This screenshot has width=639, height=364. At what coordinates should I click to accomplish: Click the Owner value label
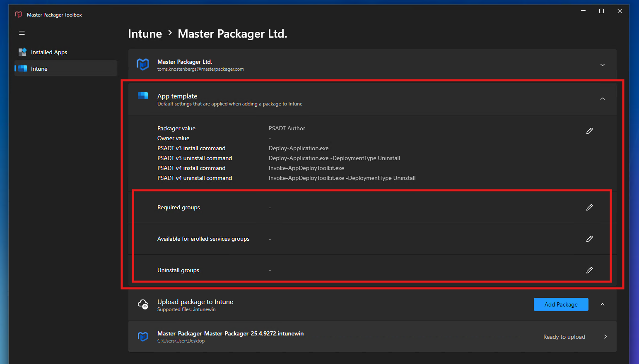pyautogui.click(x=173, y=138)
